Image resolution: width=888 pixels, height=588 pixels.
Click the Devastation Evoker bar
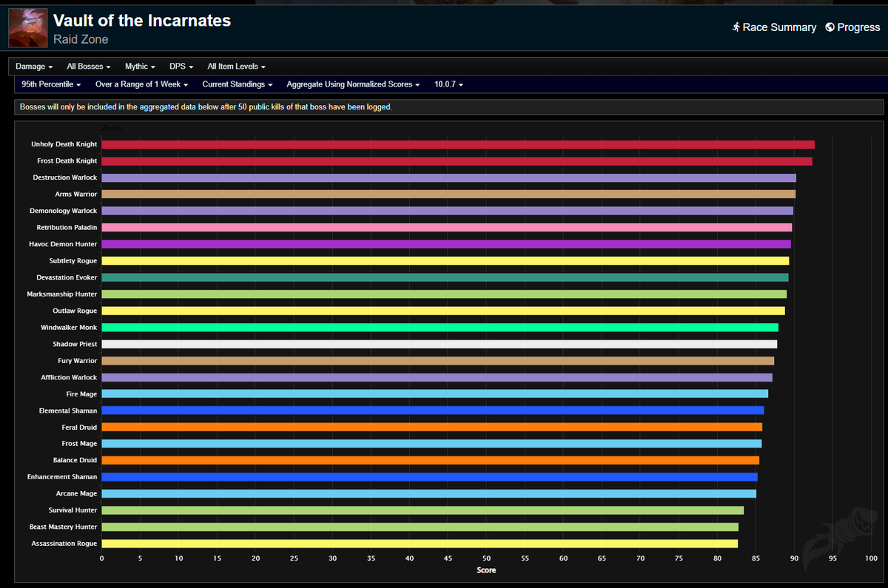pyautogui.click(x=445, y=277)
